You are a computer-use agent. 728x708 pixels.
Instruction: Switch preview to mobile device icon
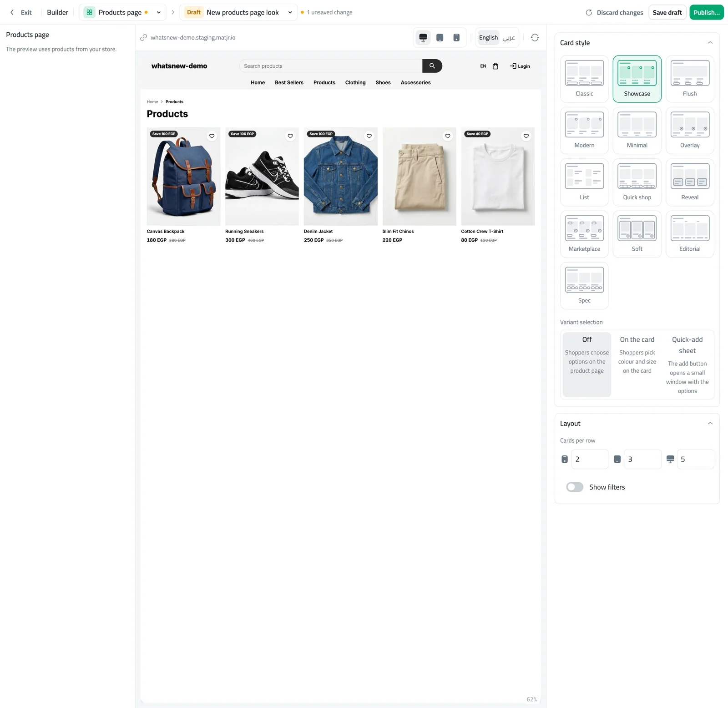456,38
